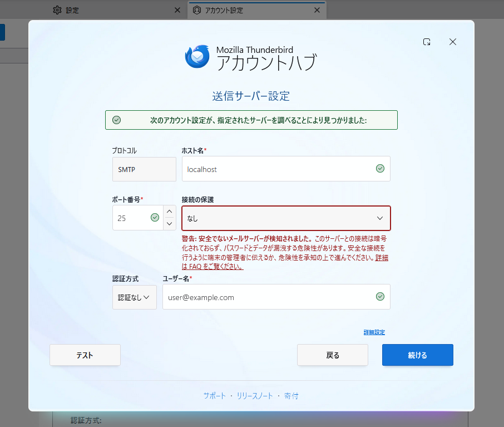The height and width of the screenshot is (427, 504).
Task: Go back with the 戻る button
Action: pyautogui.click(x=332, y=355)
